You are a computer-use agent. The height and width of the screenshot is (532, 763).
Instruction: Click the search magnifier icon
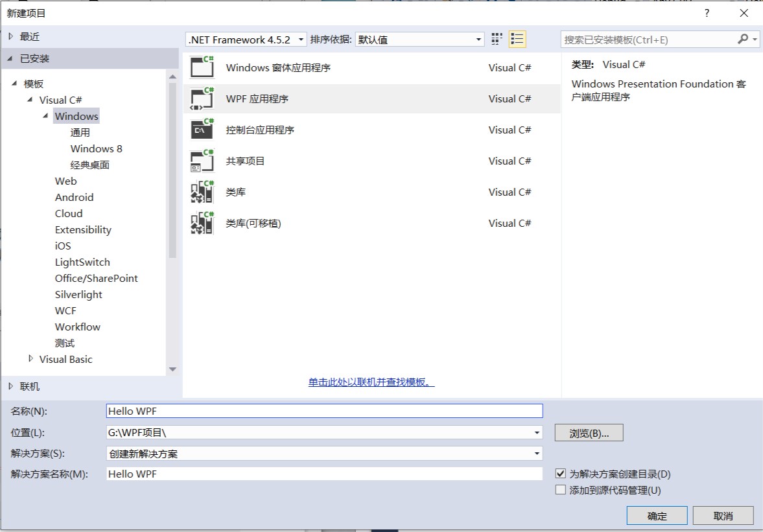tap(742, 39)
